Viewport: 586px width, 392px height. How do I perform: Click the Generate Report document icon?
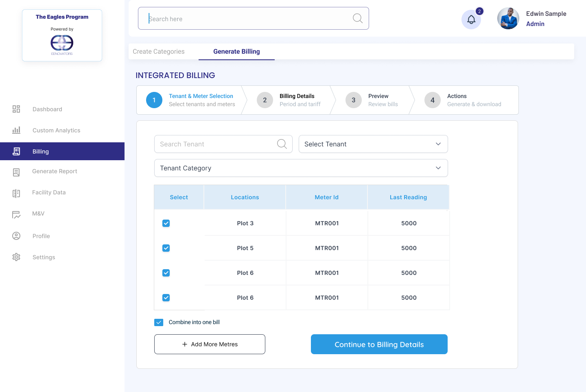tap(16, 172)
